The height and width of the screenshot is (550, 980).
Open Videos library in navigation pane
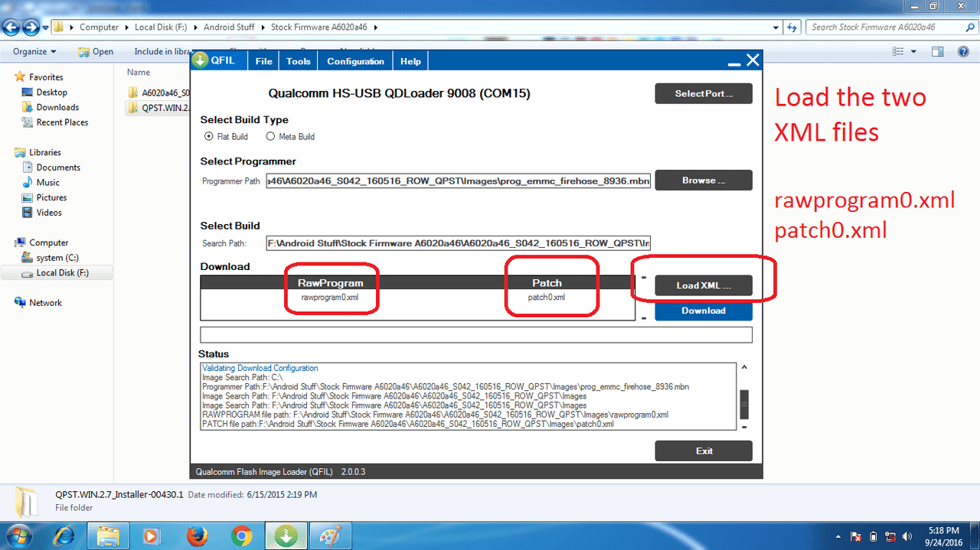pos(49,213)
